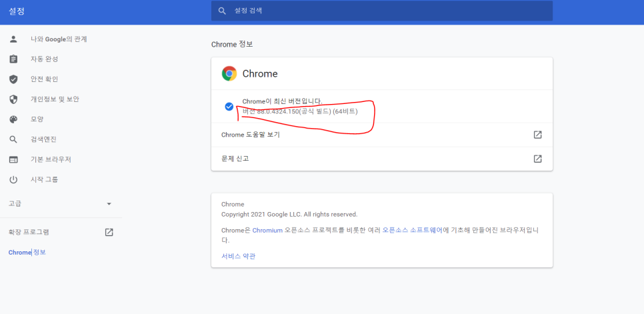Click the open-in-new icon for 문제 신고
644x314 pixels.
coord(537,159)
